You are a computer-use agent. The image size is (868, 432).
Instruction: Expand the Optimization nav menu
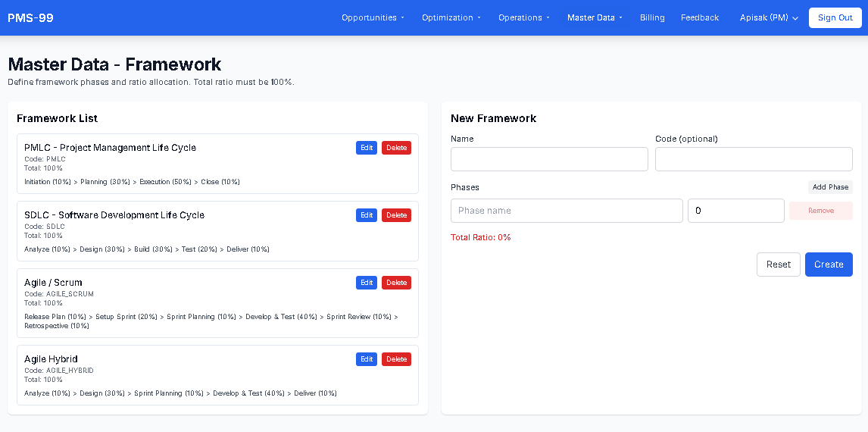(451, 17)
